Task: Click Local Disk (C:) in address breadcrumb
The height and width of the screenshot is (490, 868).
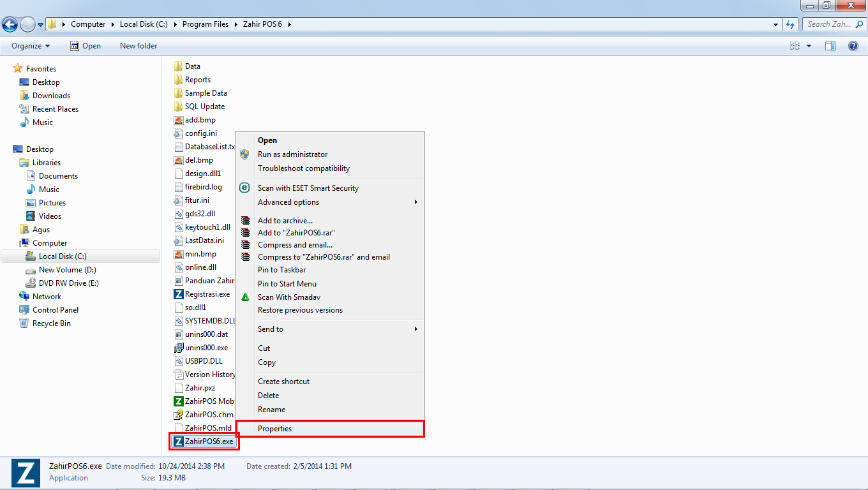Action: pyautogui.click(x=144, y=24)
